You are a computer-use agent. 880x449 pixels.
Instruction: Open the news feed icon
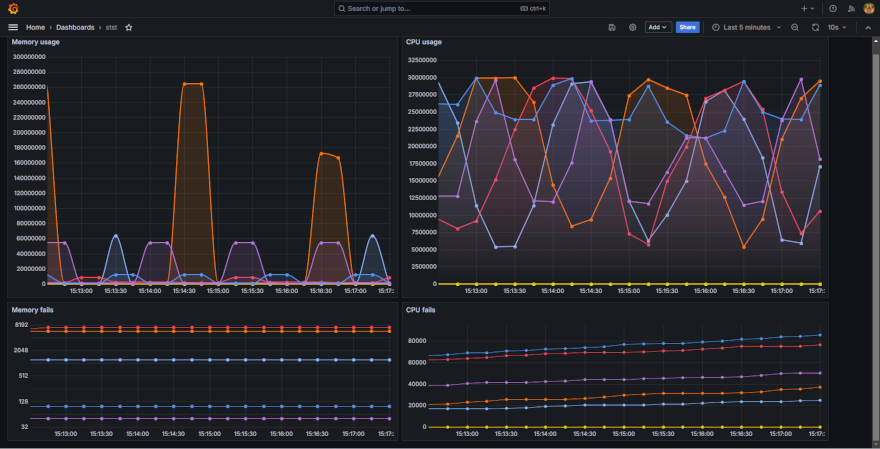pos(851,8)
